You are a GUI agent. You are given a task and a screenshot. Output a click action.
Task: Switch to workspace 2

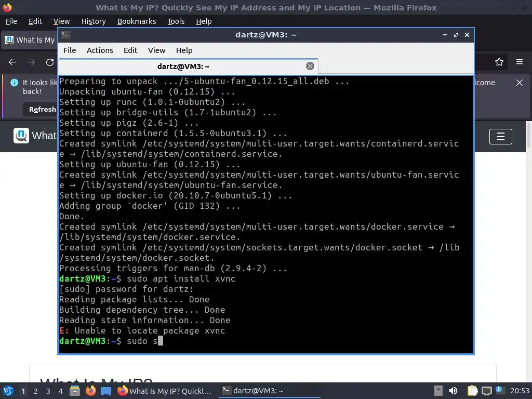tap(36, 391)
